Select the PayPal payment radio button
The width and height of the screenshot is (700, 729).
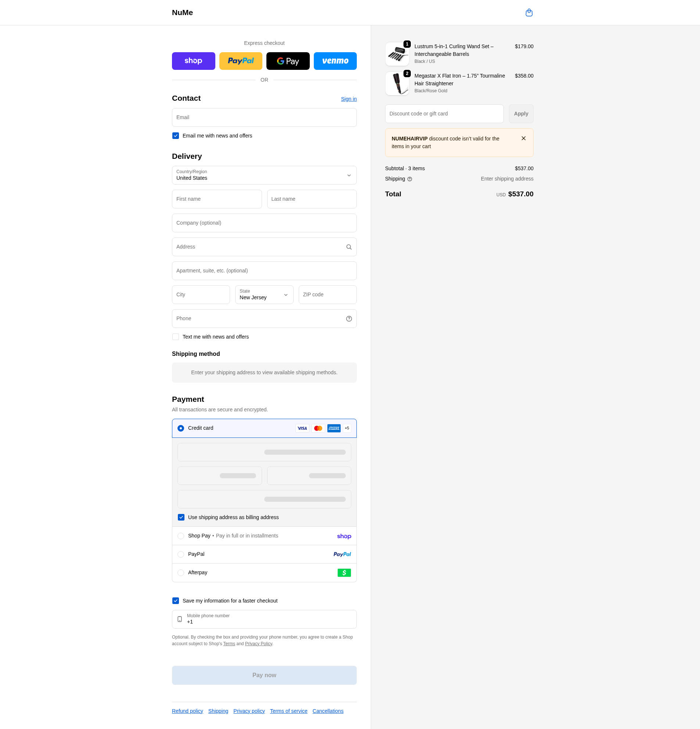tap(181, 554)
